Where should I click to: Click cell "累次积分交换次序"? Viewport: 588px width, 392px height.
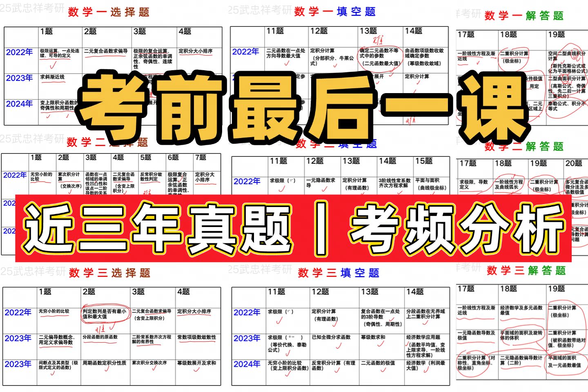[149, 363]
